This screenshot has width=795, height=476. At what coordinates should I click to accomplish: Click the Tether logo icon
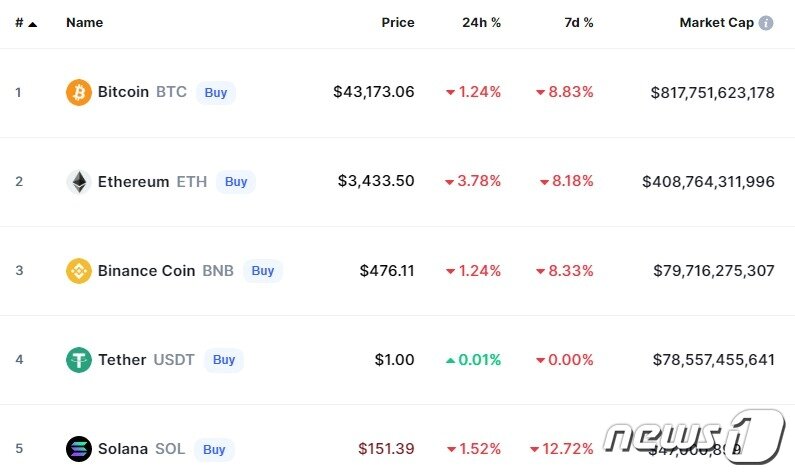coord(78,360)
